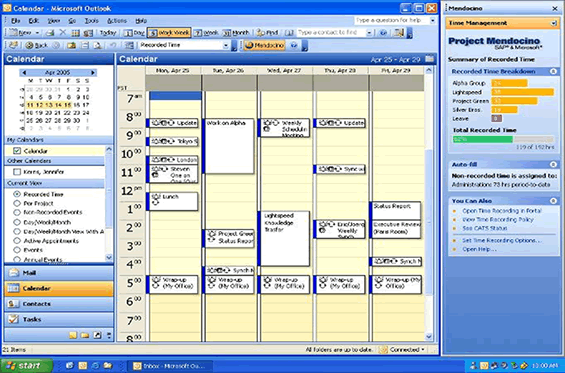Select the Per Project view radio button

pos(17,203)
